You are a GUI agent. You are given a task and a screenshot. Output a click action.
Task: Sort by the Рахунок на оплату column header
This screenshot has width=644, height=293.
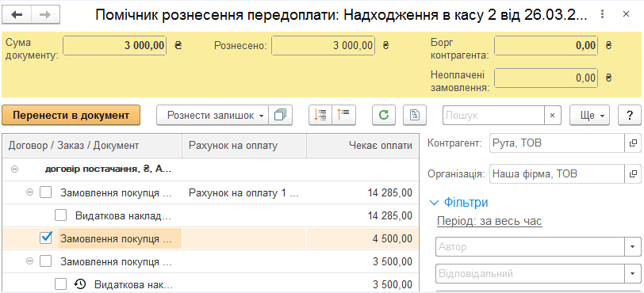coord(244,145)
